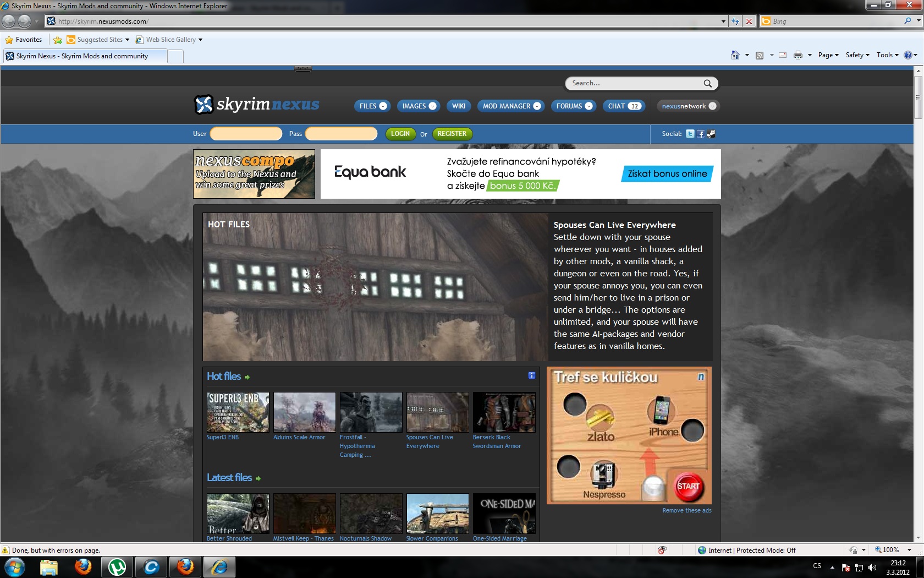Click the Spouses Can Live Everywhere title

[614, 225]
